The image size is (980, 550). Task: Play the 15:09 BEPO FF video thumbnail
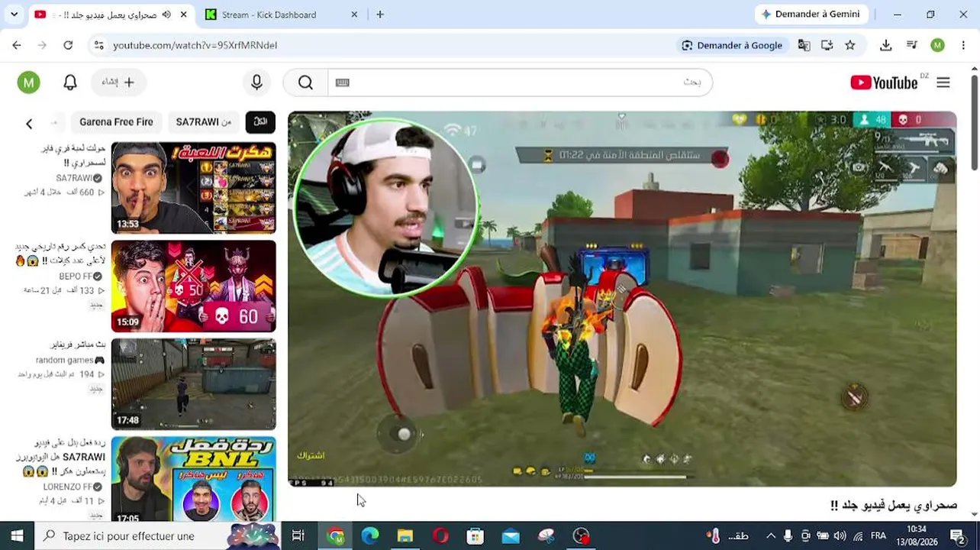193,286
